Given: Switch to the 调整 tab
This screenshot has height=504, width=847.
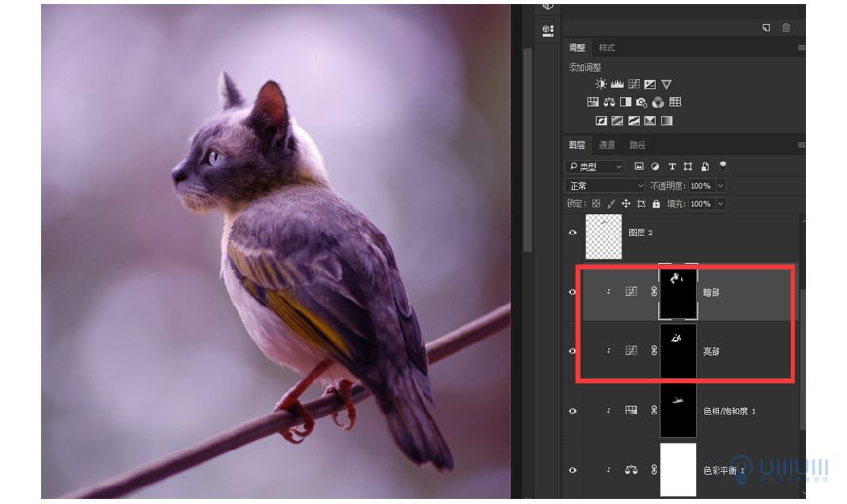Looking at the screenshot, I should point(576,48).
